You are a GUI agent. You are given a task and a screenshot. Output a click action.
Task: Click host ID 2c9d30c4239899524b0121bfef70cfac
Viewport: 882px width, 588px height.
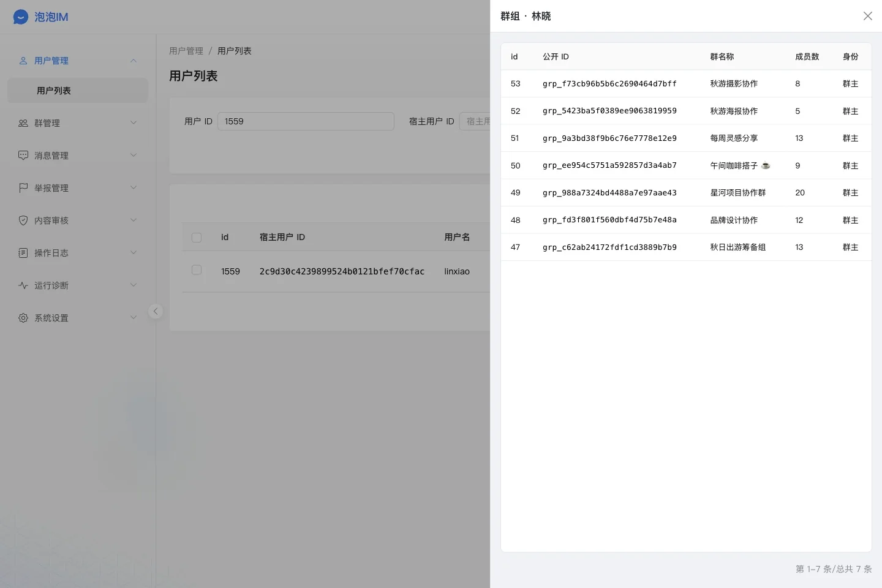[342, 271]
